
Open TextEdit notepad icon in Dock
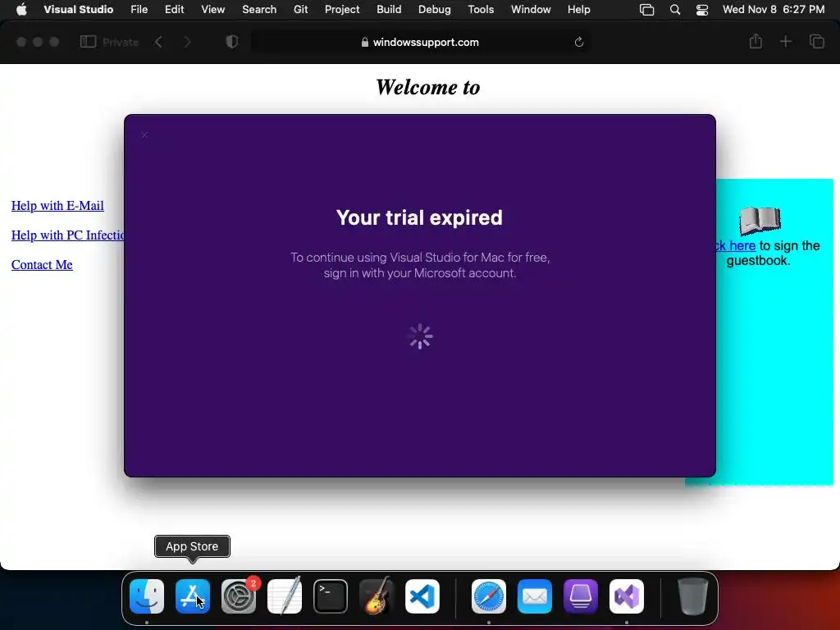(285, 596)
